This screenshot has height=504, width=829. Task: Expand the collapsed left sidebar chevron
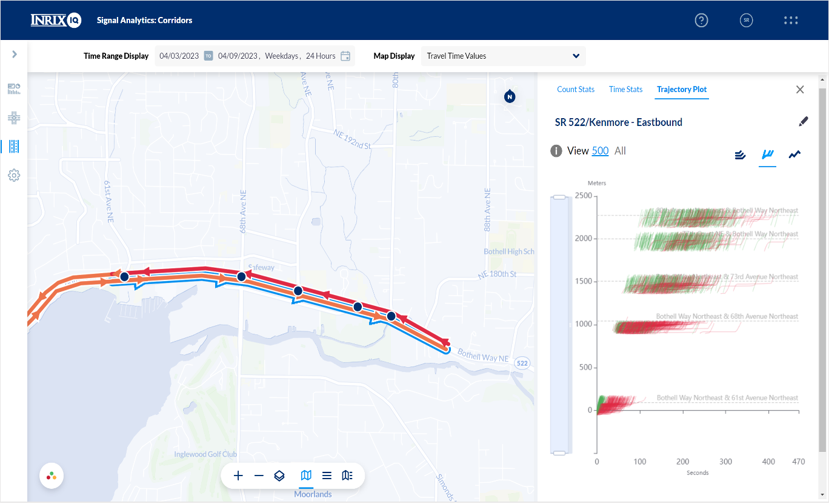[x=15, y=55]
